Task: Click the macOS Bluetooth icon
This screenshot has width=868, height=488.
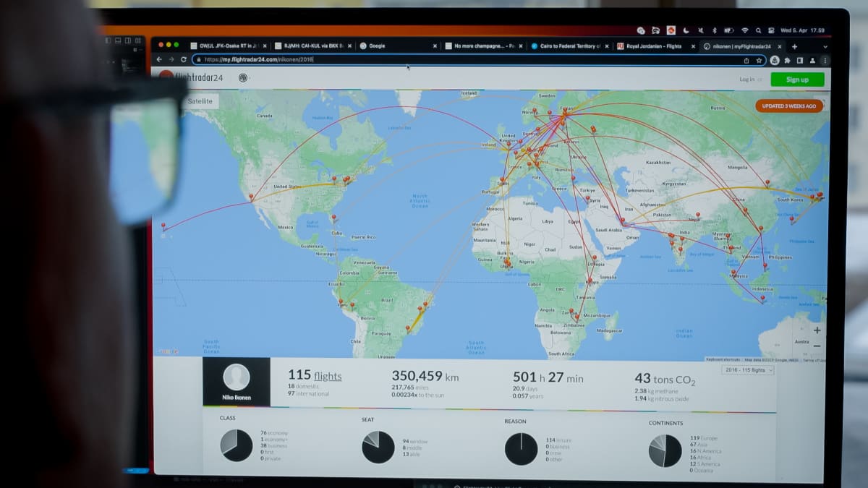Action: click(x=714, y=30)
